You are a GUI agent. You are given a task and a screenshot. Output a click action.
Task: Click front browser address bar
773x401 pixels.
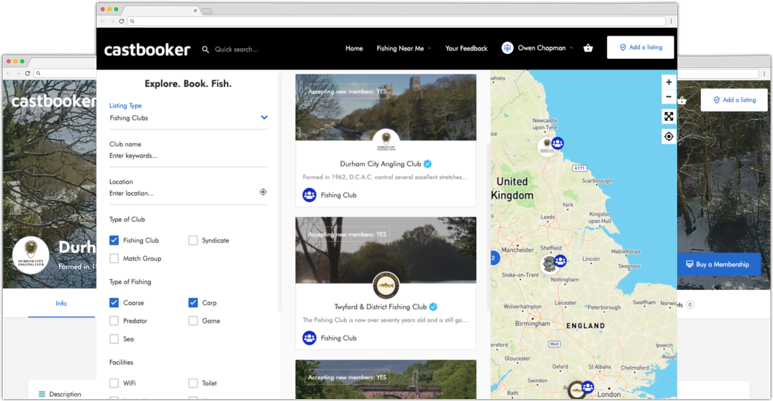pyautogui.click(x=396, y=21)
